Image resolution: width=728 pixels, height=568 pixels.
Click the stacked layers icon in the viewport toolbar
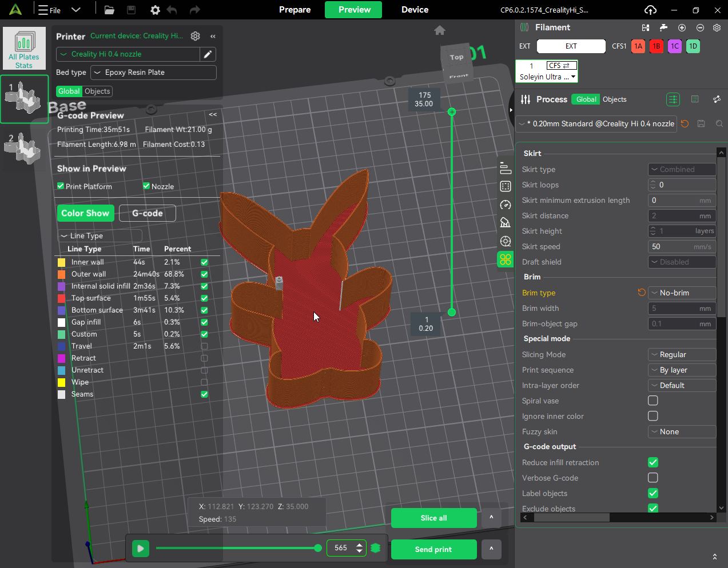point(506,168)
